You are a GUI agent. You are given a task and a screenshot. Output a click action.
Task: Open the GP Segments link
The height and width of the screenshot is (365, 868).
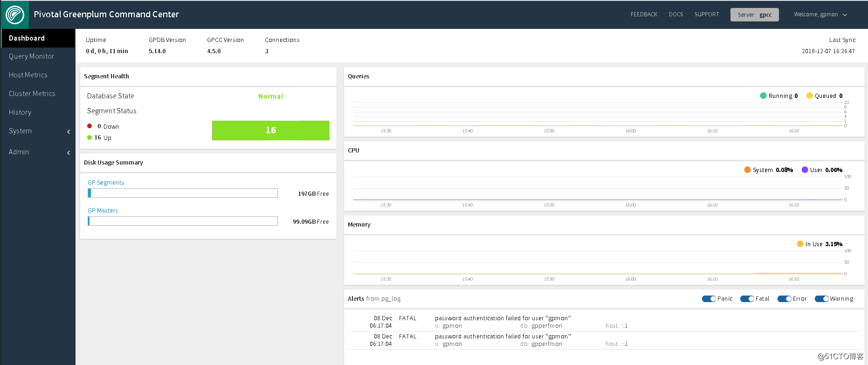106,183
